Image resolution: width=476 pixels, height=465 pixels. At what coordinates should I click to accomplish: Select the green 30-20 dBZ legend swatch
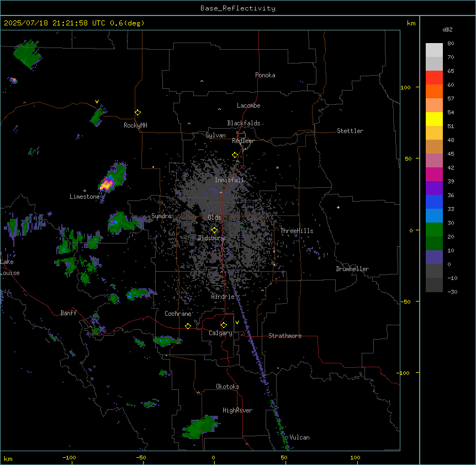(434, 230)
